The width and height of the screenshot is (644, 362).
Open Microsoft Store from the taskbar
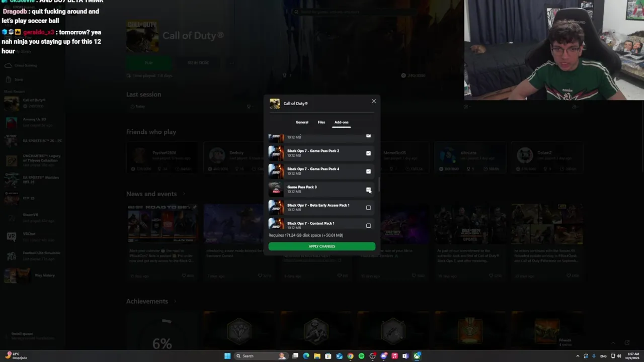click(328, 356)
